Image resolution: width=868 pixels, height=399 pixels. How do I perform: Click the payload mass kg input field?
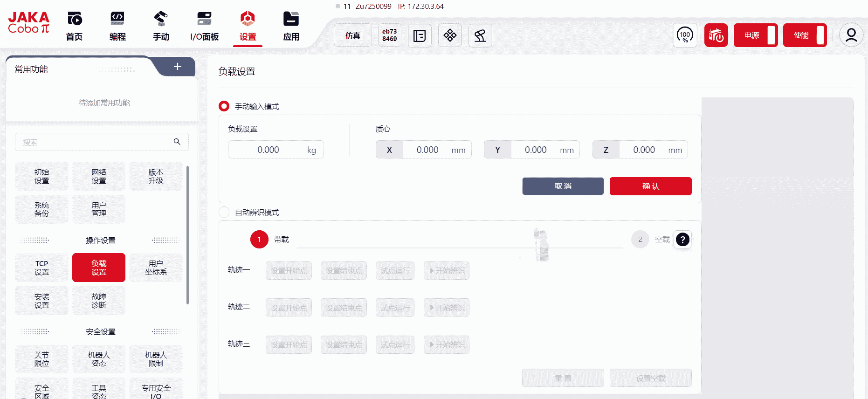pos(269,150)
